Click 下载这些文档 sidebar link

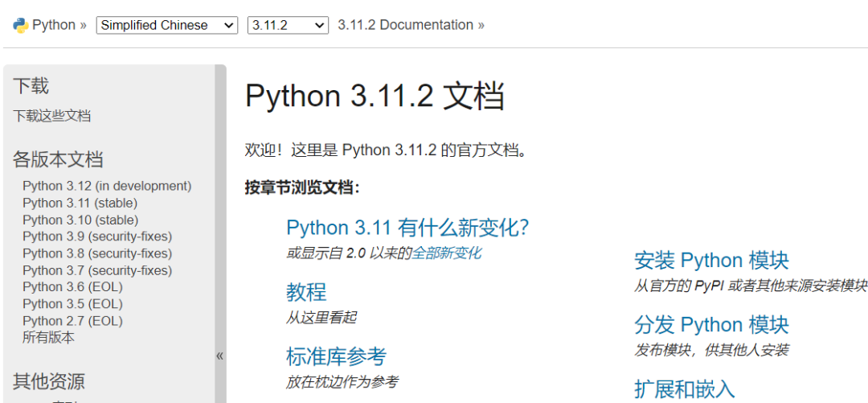click(x=52, y=116)
